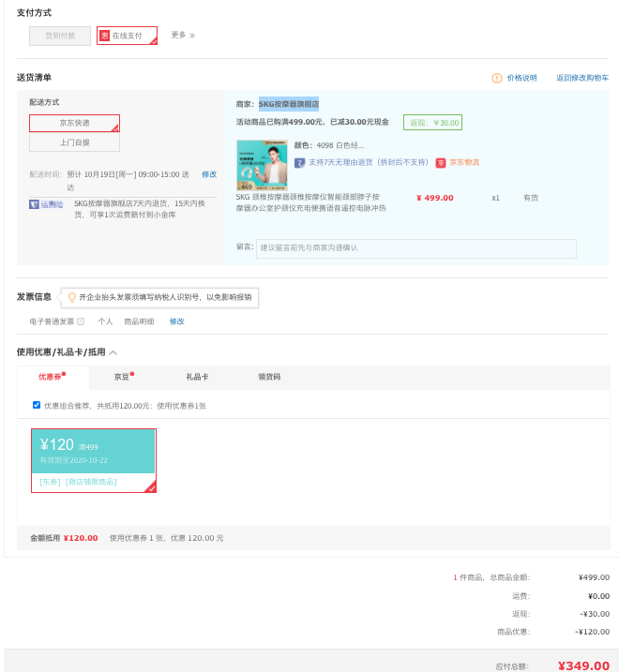Toggle the ¥120 满499 coupon card
Image resolution: width=619 pixels, height=672 pixels.
pyautogui.click(x=94, y=461)
